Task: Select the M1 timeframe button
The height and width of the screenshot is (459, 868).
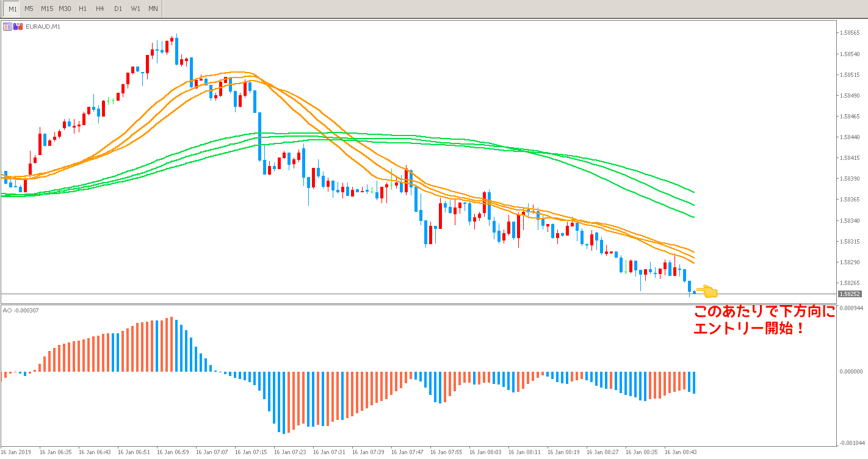Action: point(12,9)
